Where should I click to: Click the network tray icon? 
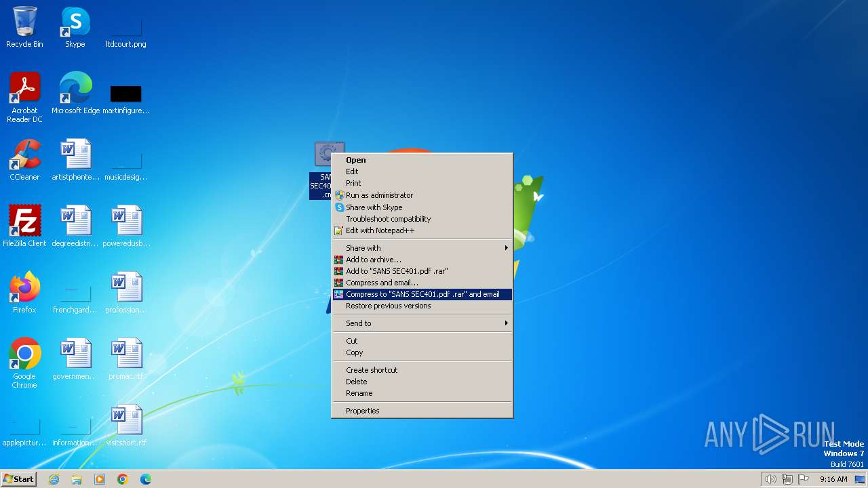point(787,479)
